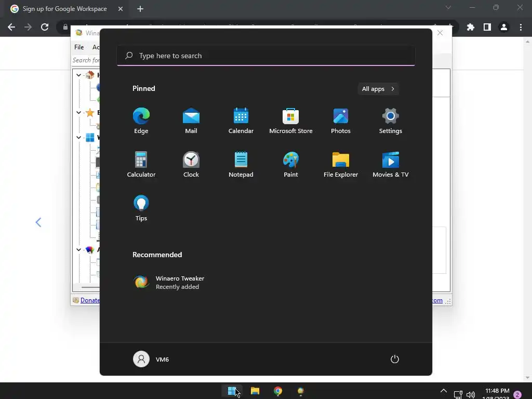Switch to Chrome on the taskbar
The width and height of the screenshot is (532, 399).
(278, 391)
